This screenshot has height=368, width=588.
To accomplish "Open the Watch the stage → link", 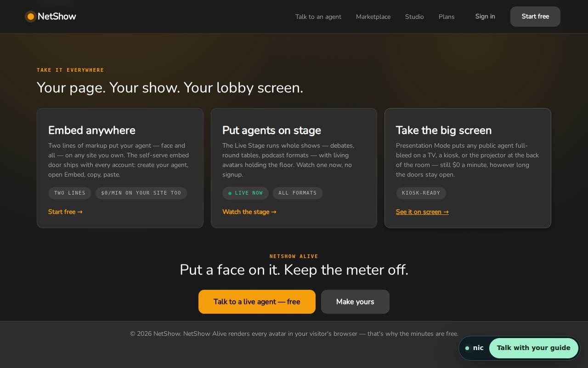I will click(x=249, y=212).
